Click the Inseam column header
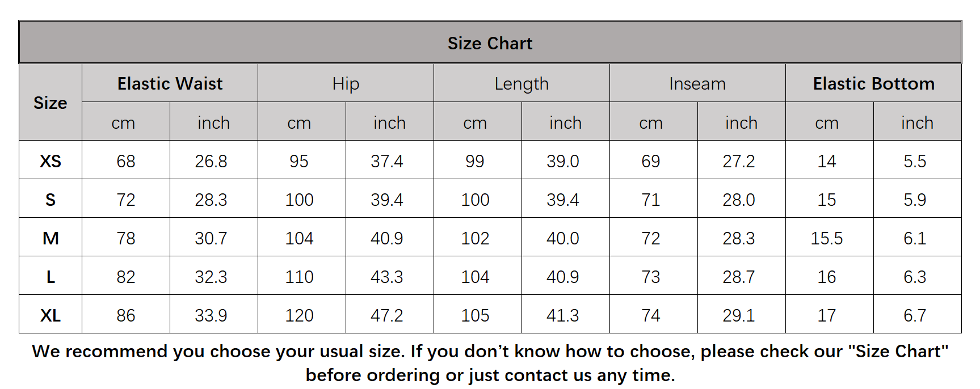 pyautogui.click(x=697, y=84)
